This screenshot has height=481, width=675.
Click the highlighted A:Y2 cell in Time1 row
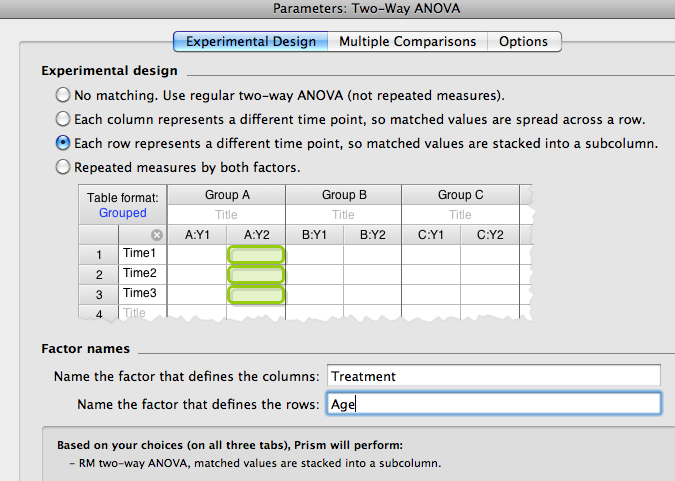[256, 255]
